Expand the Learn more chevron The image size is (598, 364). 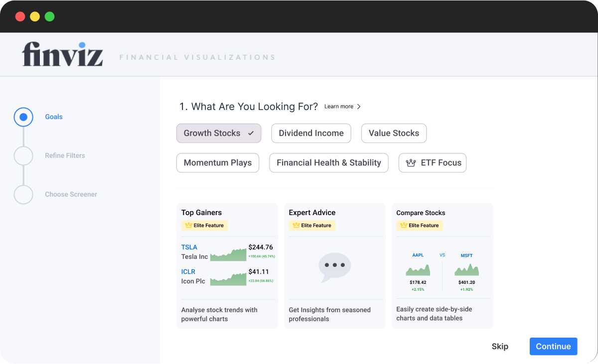pos(359,107)
